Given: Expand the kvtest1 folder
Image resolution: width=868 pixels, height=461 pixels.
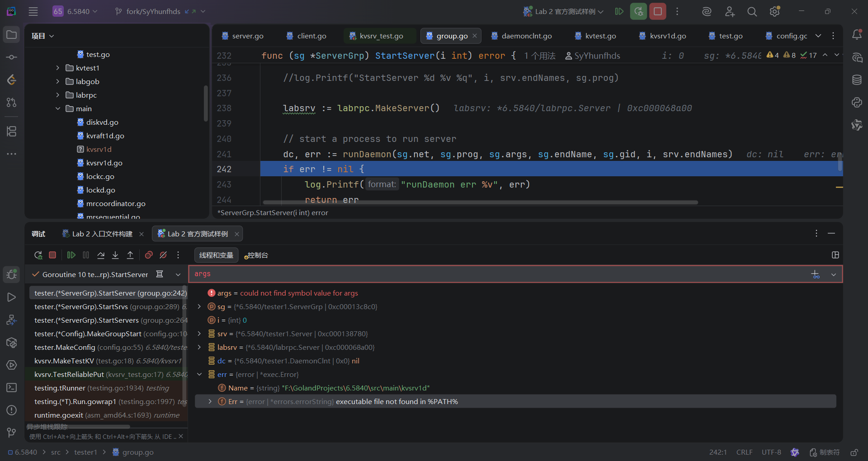Looking at the screenshot, I should (58, 68).
